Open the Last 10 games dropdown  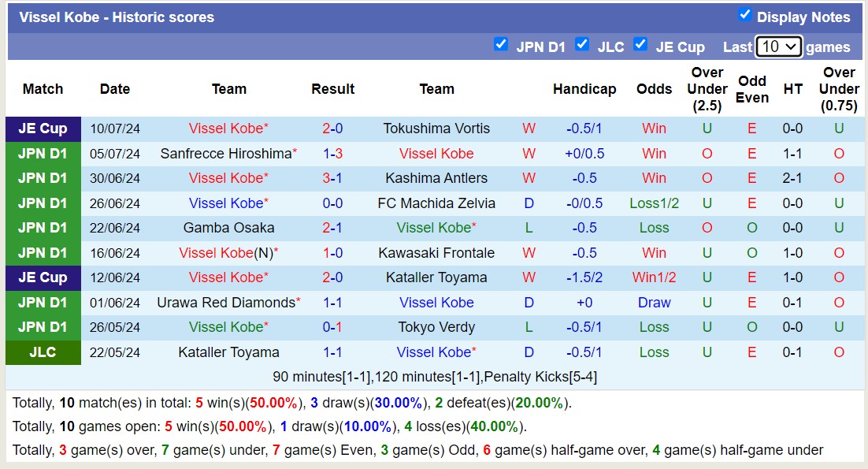click(x=778, y=47)
